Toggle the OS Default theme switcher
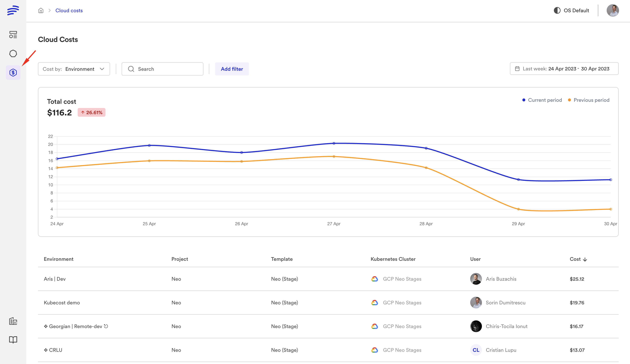630x364 pixels. (571, 11)
